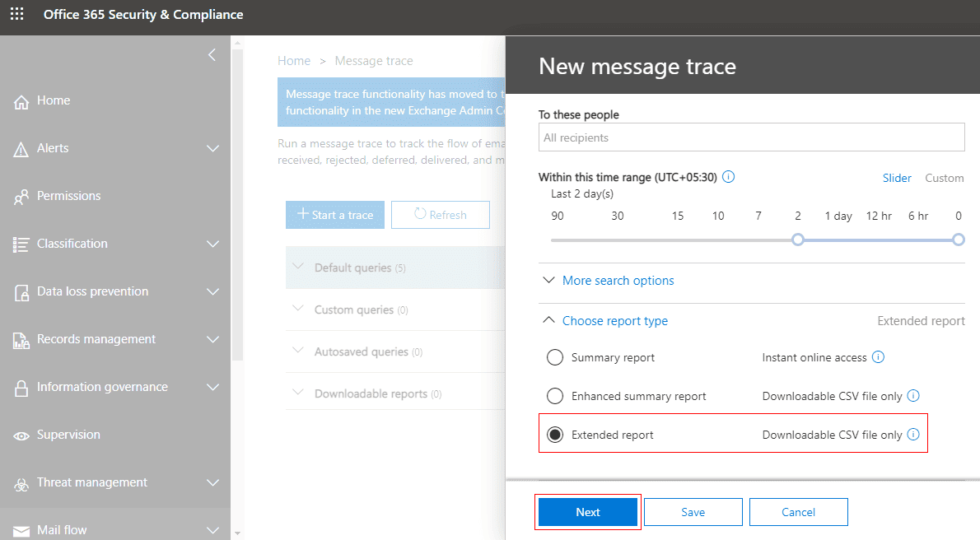Select the Summary report radio button
980x540 pixels.
click(555, 357)
